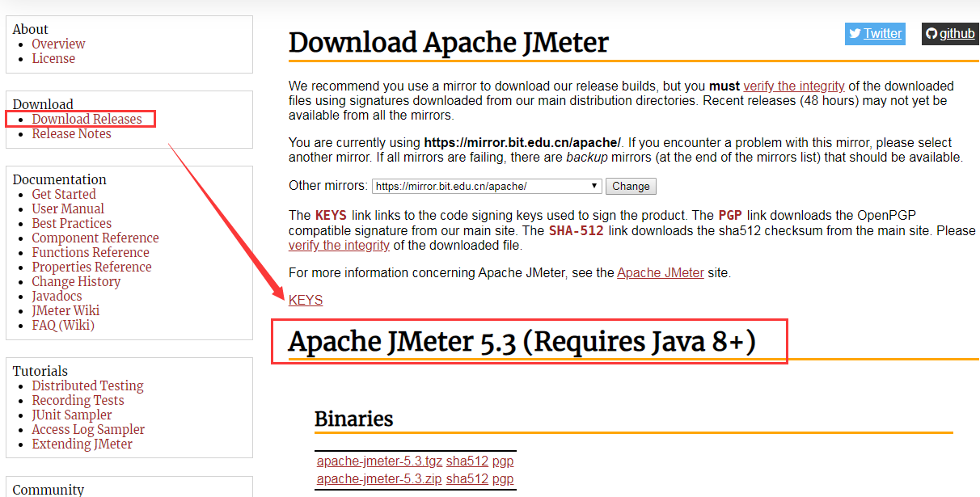Open the Get Started documentation link
The image size is (980, 497).
(x=64, y=194)
